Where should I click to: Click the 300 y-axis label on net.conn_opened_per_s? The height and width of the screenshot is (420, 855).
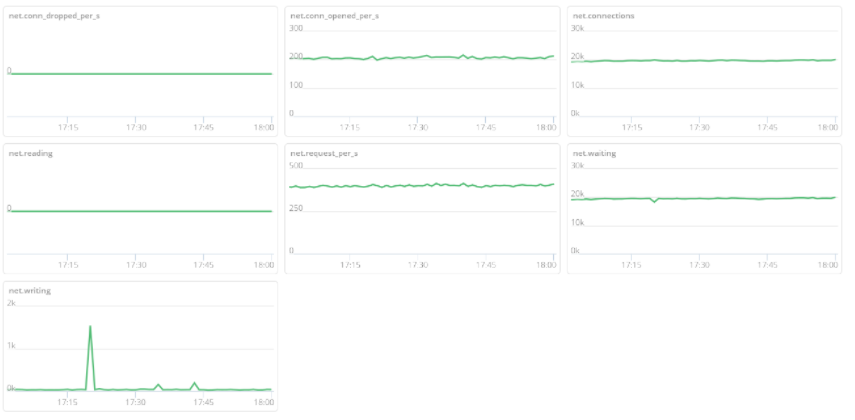click(296, 28)
